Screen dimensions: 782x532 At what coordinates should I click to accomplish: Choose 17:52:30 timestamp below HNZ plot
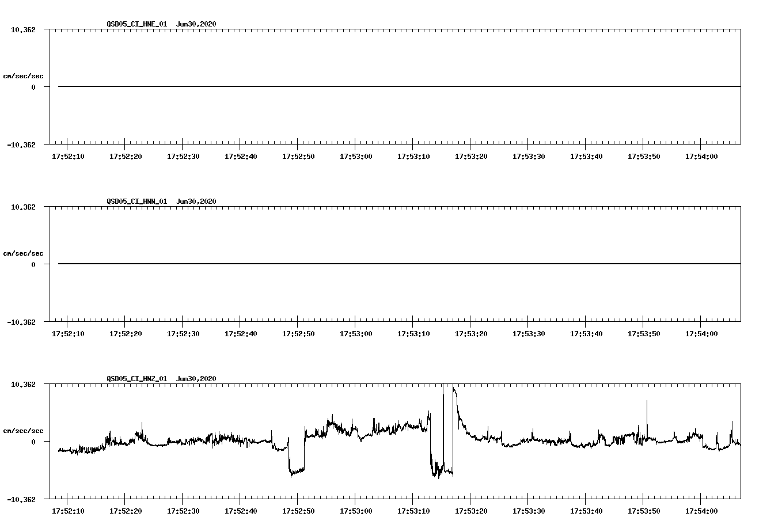[183, 511]
